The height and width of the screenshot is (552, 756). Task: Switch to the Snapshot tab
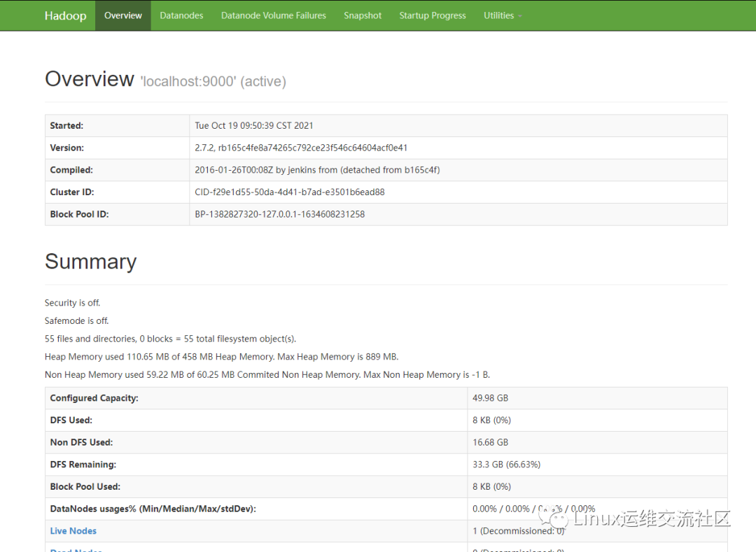point(363,15)
